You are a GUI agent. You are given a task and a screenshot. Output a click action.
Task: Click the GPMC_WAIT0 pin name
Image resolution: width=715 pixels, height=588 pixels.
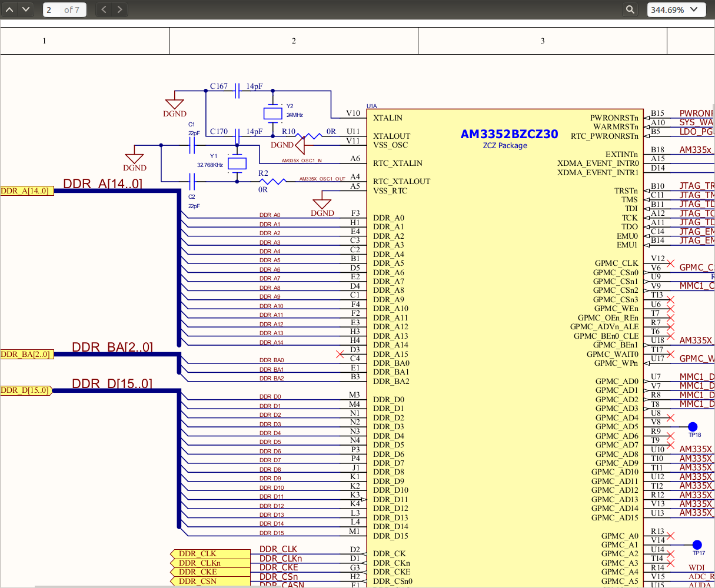point(613,354)
